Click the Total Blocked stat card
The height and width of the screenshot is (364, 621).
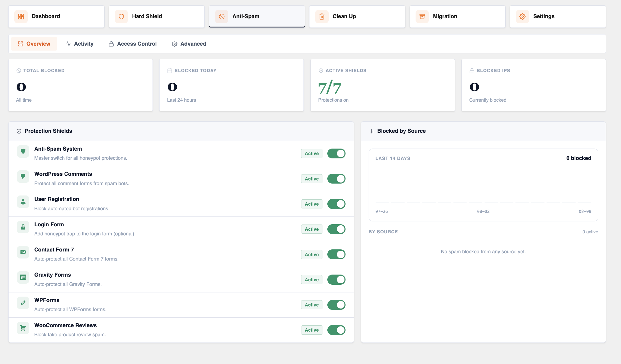(81, 85)
